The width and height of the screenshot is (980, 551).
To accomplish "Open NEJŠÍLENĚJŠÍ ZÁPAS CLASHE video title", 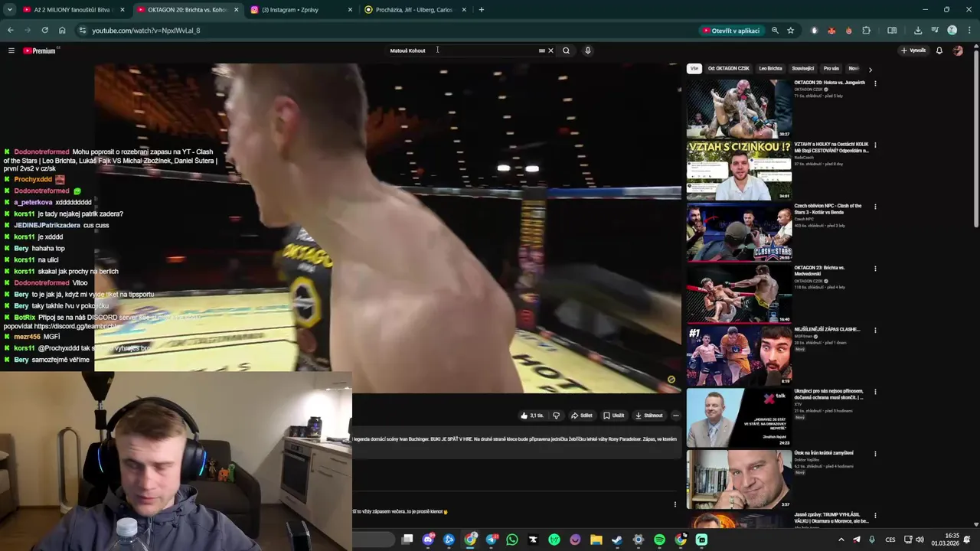I will (x=827, y=329).
